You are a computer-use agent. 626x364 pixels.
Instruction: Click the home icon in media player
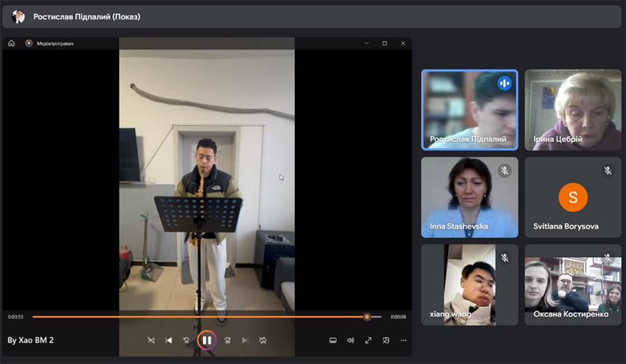click(12, 43)
